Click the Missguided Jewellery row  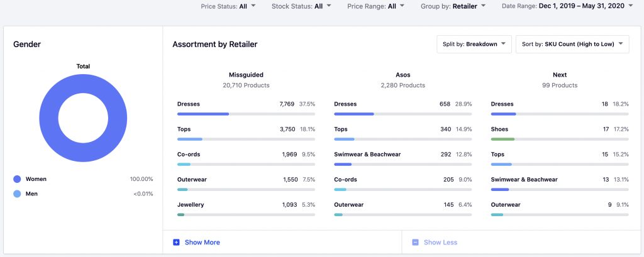click(x=247, y=205)
